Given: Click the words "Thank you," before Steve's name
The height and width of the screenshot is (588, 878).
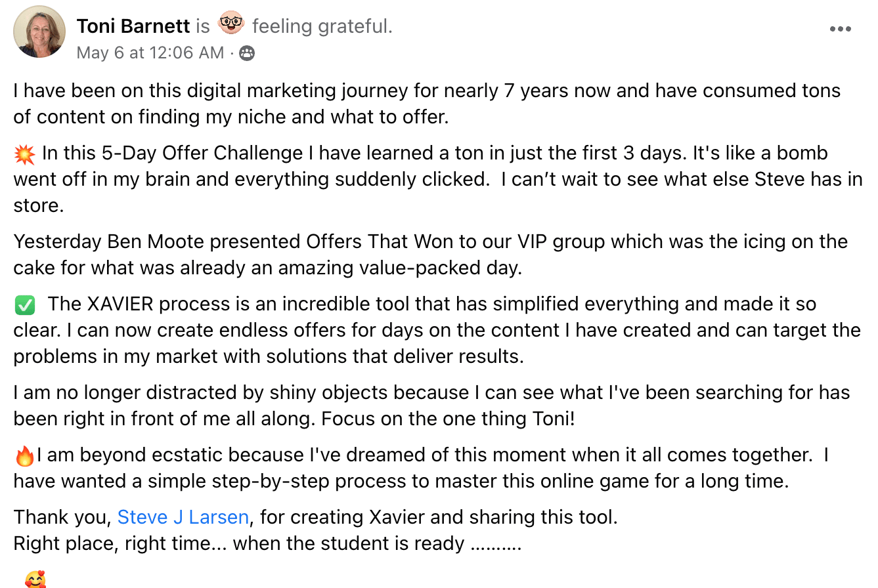Looking at the screenshot, I should [62, 517].
